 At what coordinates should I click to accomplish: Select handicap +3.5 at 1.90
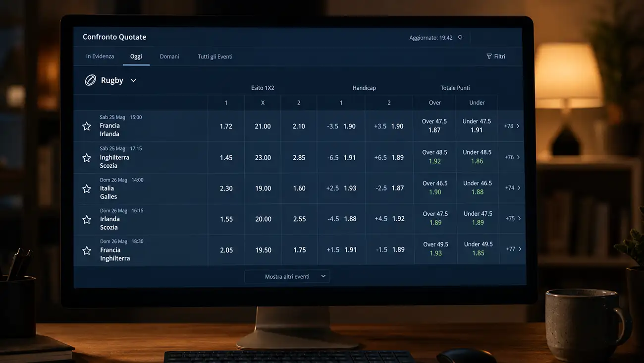point(389,126)
